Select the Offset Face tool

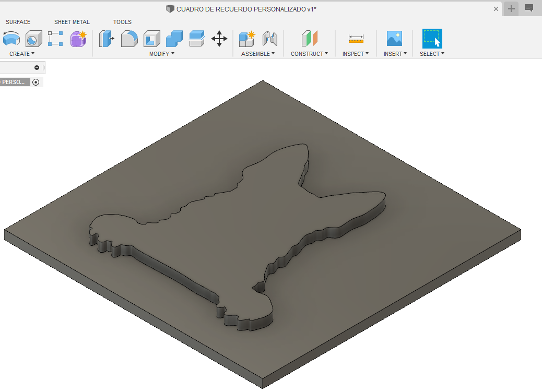point(197,39)
